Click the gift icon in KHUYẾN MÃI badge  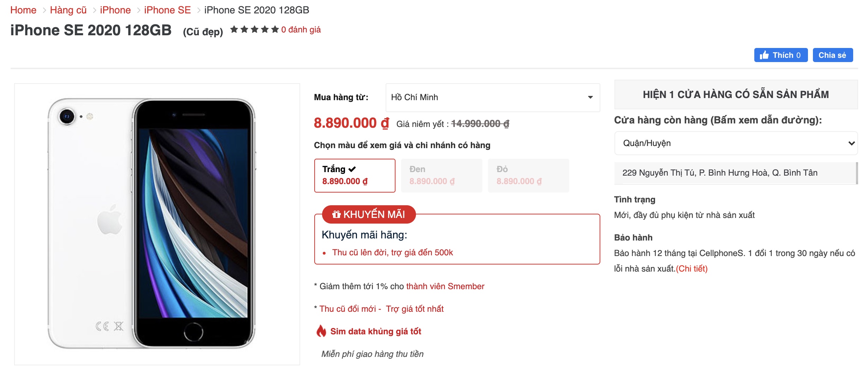(x=336, y=214)
